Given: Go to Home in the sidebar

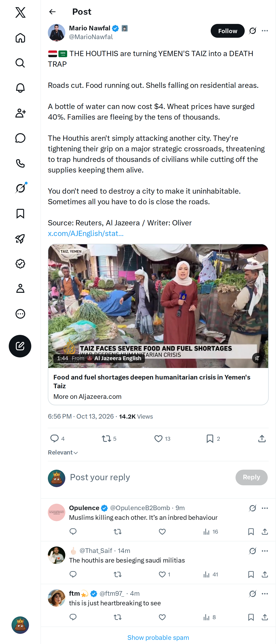Looking at the screenshot, I should (20, 38).
